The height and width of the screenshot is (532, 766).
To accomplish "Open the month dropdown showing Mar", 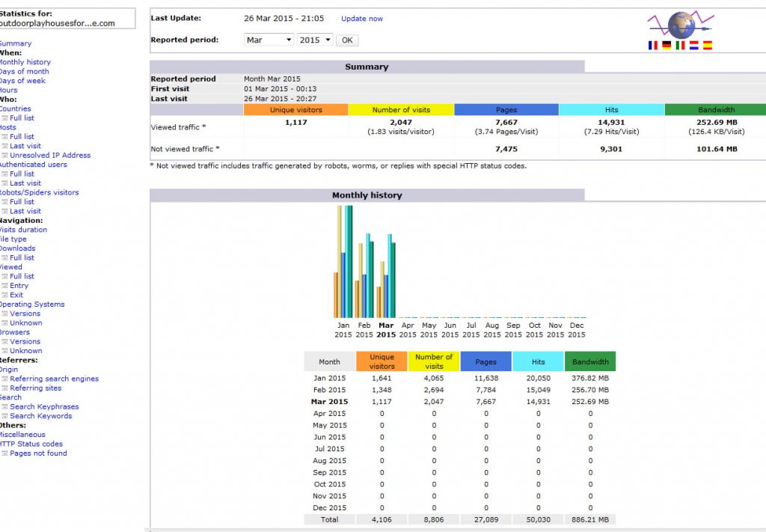I will (x=269, y=40).
